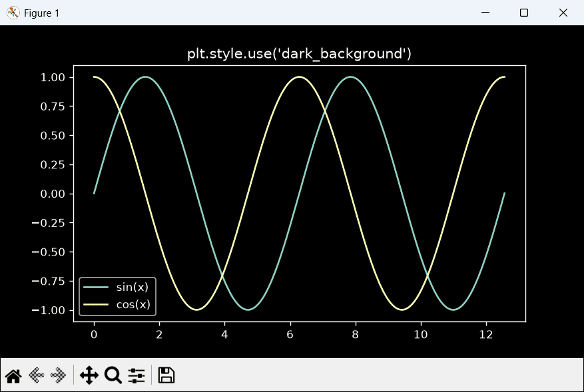The image size is (584, 392).
Task: Maximize the Figure 1 window
Action: 523,13
